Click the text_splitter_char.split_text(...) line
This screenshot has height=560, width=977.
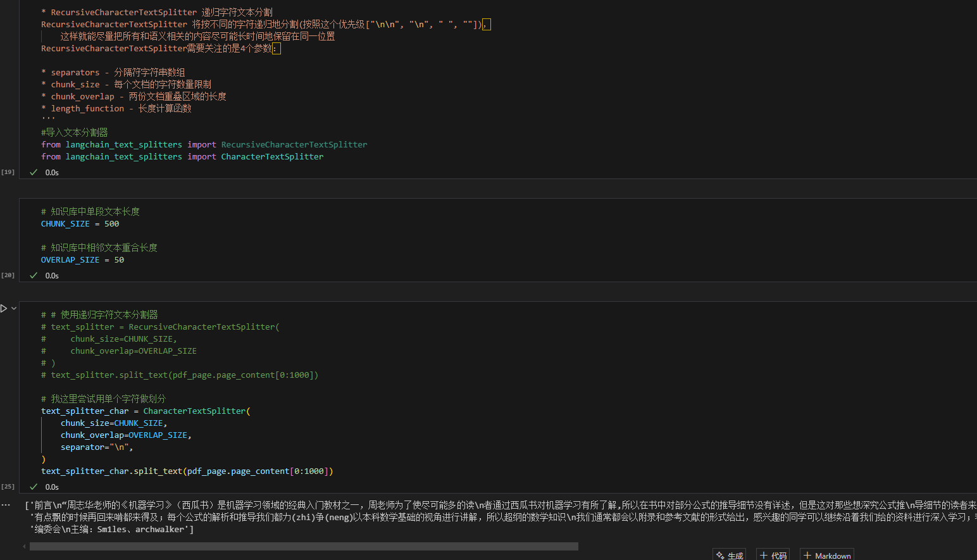[187, 471]
